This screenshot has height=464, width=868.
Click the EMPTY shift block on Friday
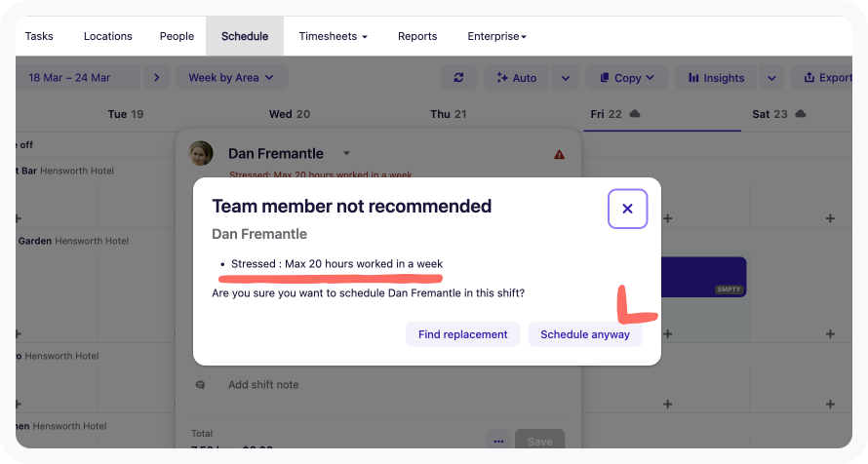[704, 277]
